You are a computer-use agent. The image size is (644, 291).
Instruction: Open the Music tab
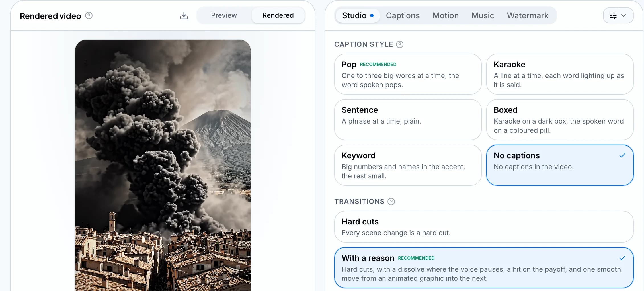point(483,15)
